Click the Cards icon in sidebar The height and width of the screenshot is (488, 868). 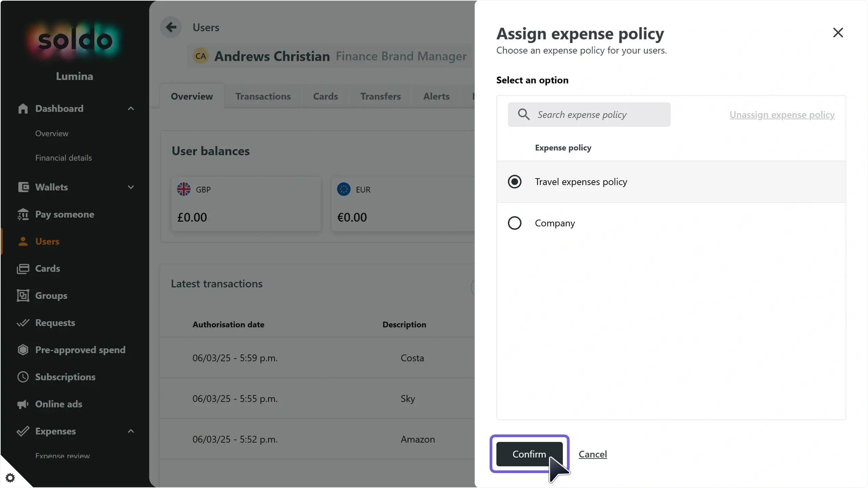coord(23,268)
